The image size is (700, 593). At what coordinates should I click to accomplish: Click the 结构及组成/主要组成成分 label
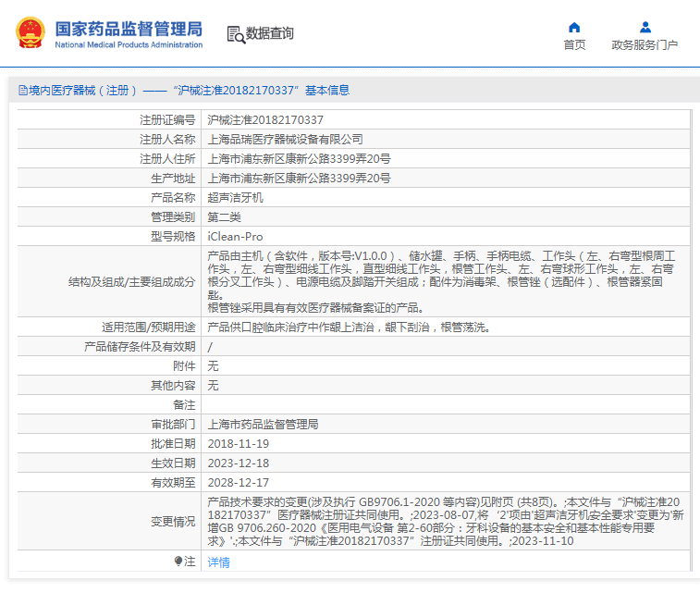coord(131,282)
